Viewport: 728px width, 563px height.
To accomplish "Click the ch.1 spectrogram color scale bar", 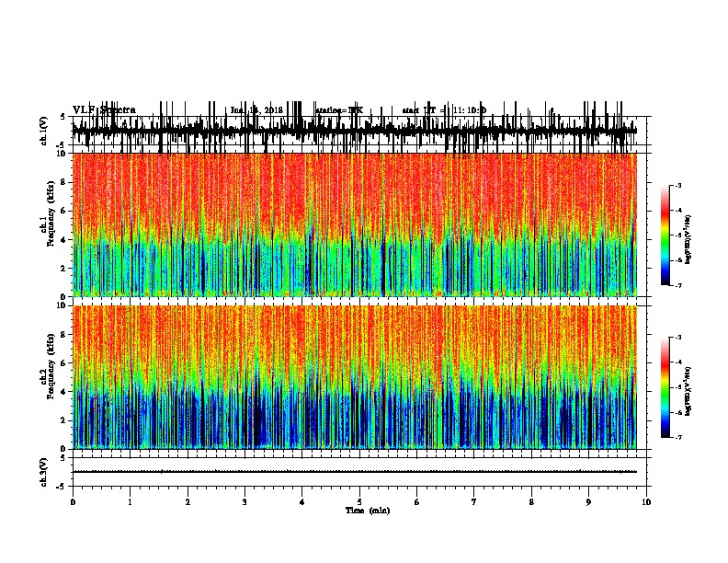I will point(665,236).
